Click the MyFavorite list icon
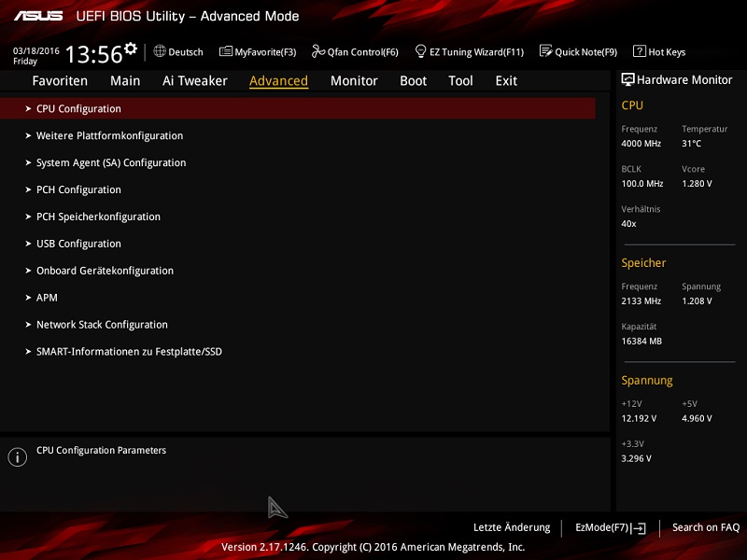The image size is (747, 560). click(226, 51)
